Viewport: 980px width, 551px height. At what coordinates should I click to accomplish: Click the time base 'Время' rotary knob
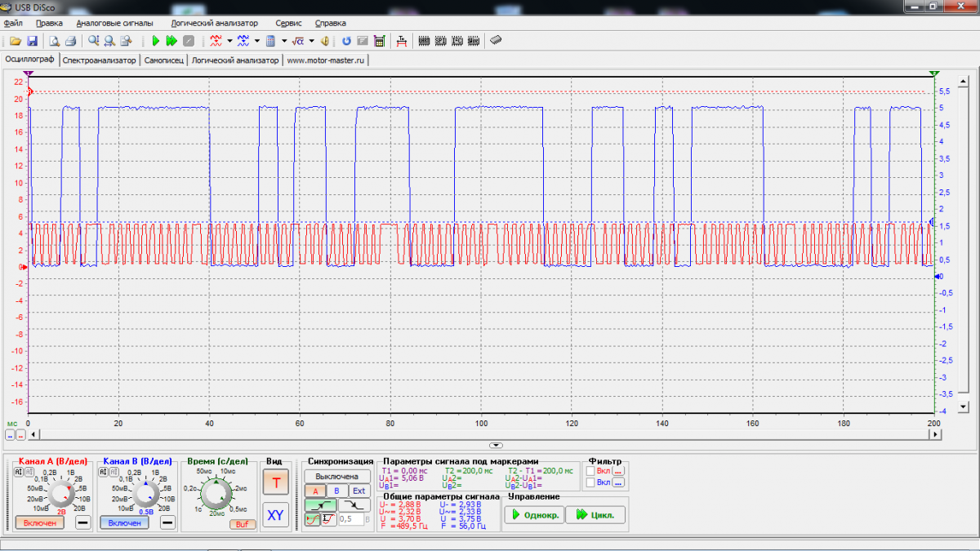tap(216, 494)
